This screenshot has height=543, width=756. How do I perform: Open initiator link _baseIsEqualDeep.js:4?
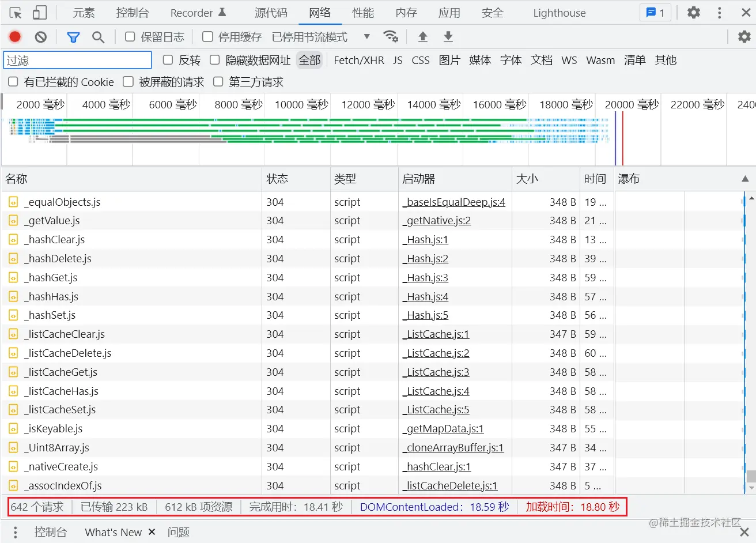pyautogui.click(x=454, y=202)
